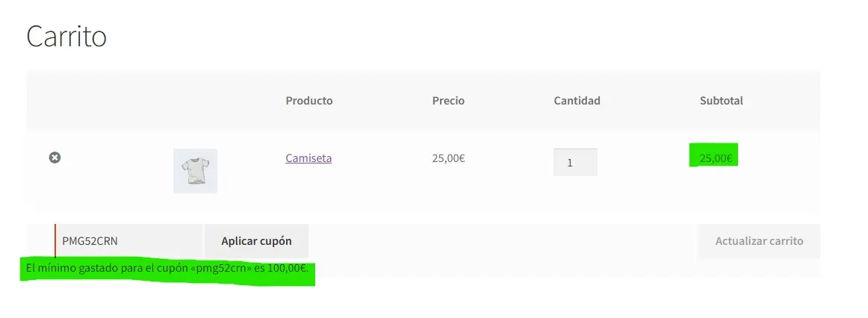Image resolution: width=868 pixels, height=318 pixels.
Task: Open the Camiseta product link
Action: [309, 158]
